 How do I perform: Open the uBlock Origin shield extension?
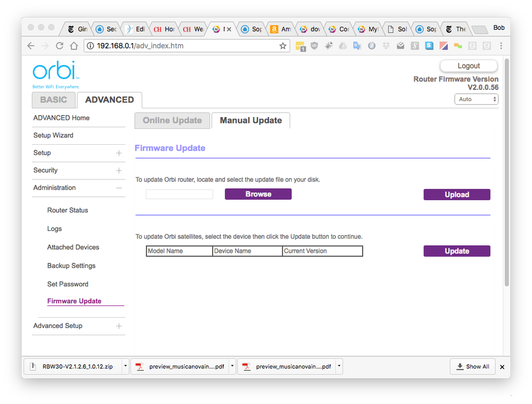click(315, 45)
